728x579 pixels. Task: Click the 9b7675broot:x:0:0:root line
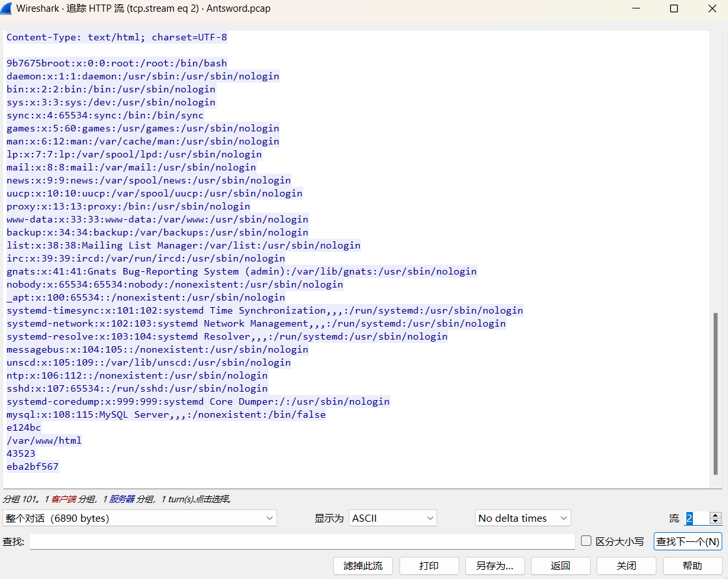coord(116,63)
